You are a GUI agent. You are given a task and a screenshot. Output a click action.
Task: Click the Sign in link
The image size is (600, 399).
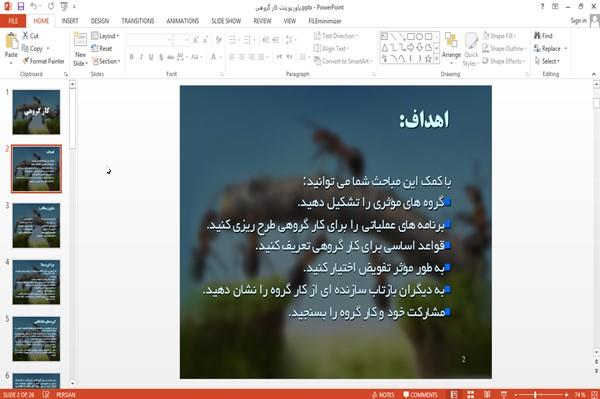click(x=578, y=21)
